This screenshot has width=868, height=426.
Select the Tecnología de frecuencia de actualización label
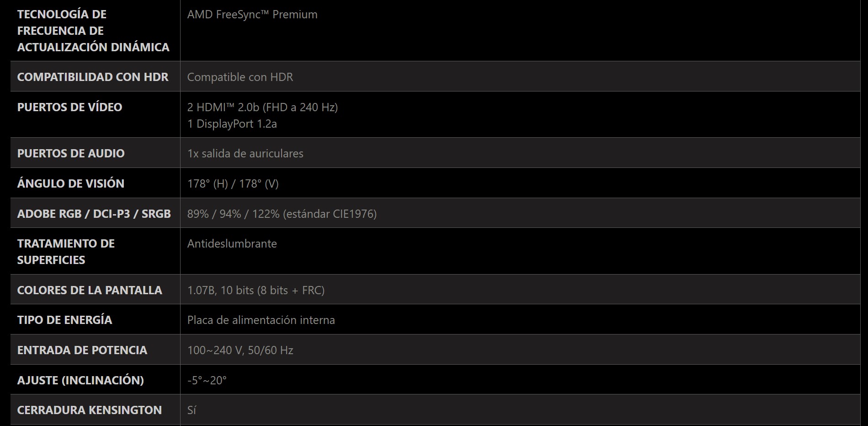[x=93, y=31]
